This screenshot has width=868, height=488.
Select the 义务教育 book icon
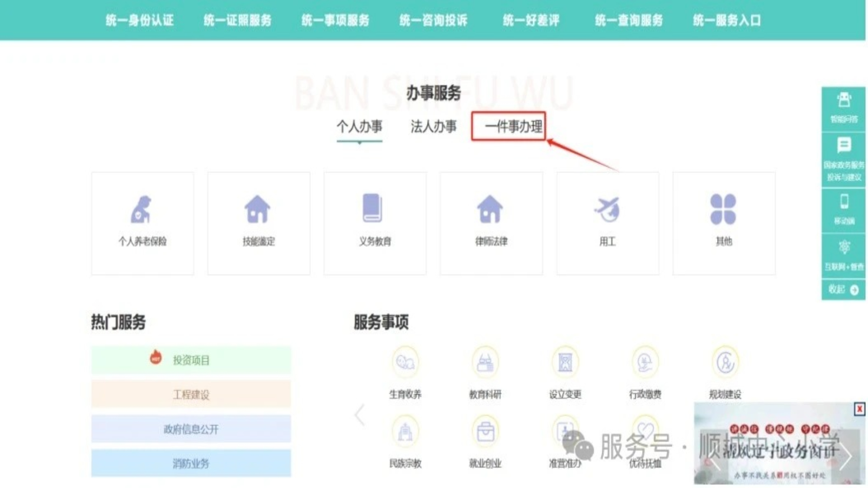(x=373, y=208)
